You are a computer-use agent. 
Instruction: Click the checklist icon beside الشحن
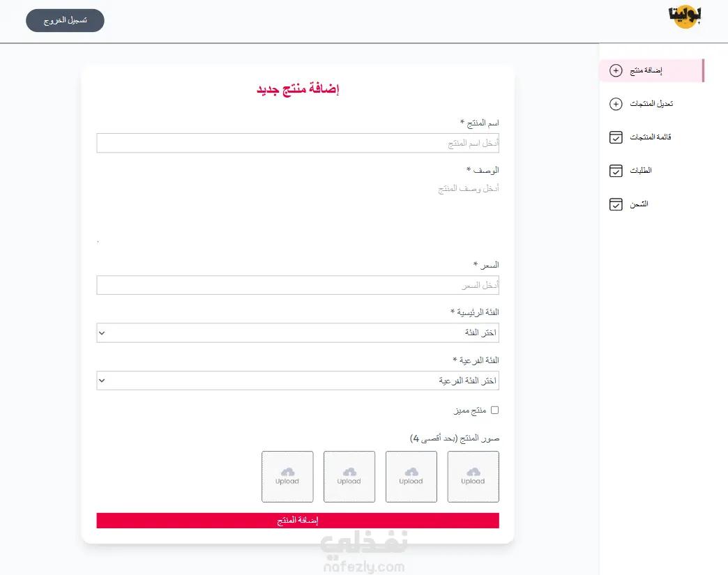(616, 204)
